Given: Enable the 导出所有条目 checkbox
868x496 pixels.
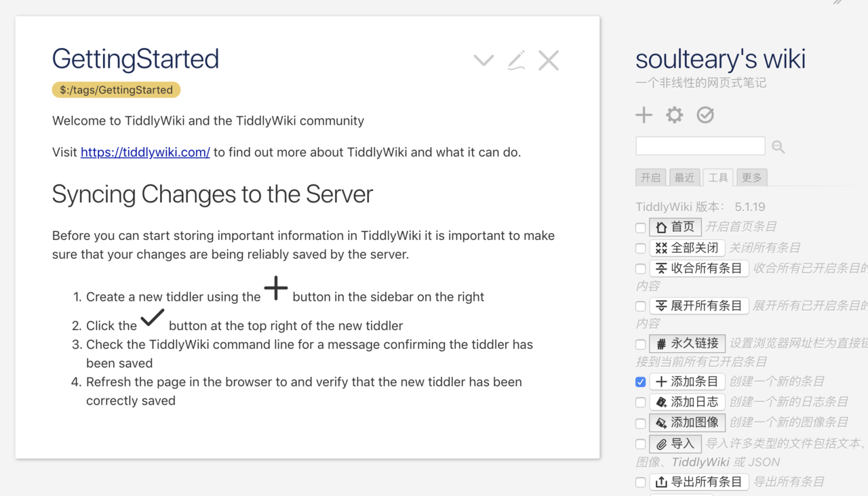Looking at the screenshot, I should coord(640,482).
